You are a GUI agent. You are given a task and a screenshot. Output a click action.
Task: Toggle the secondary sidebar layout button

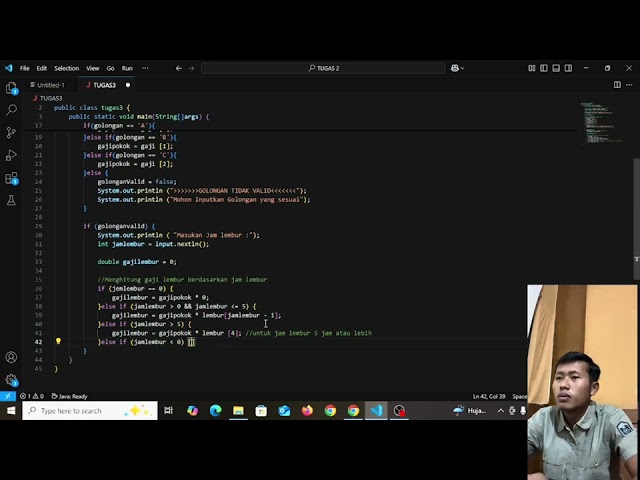tap(566, 68)
